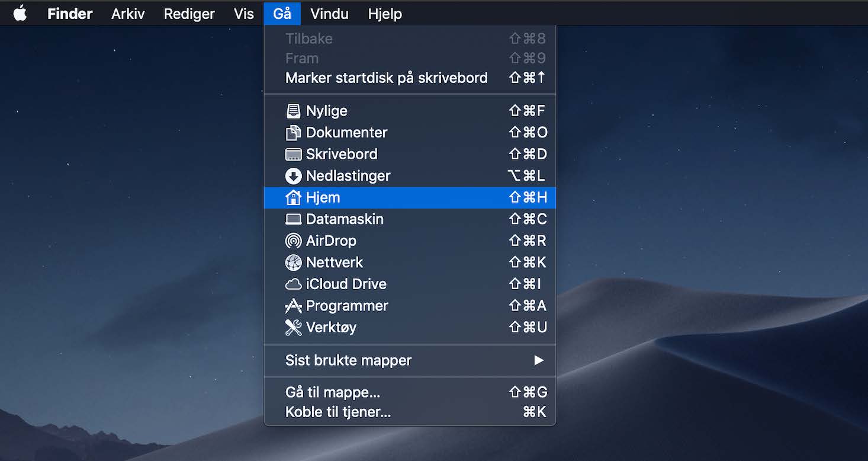This screenshot has height=461, width=868.
Task: Click the ⇧⌘A shortcut beside Programmer
Action: tap(528, 306)
